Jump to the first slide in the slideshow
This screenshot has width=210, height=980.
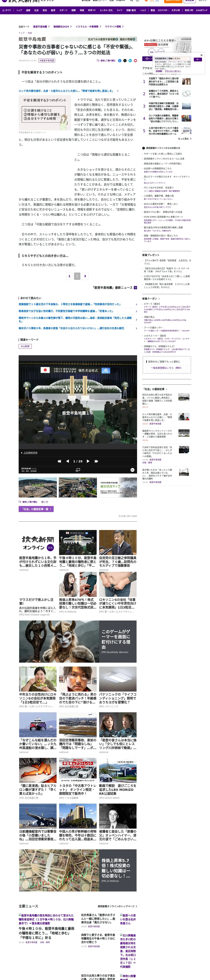click(59, 461)
